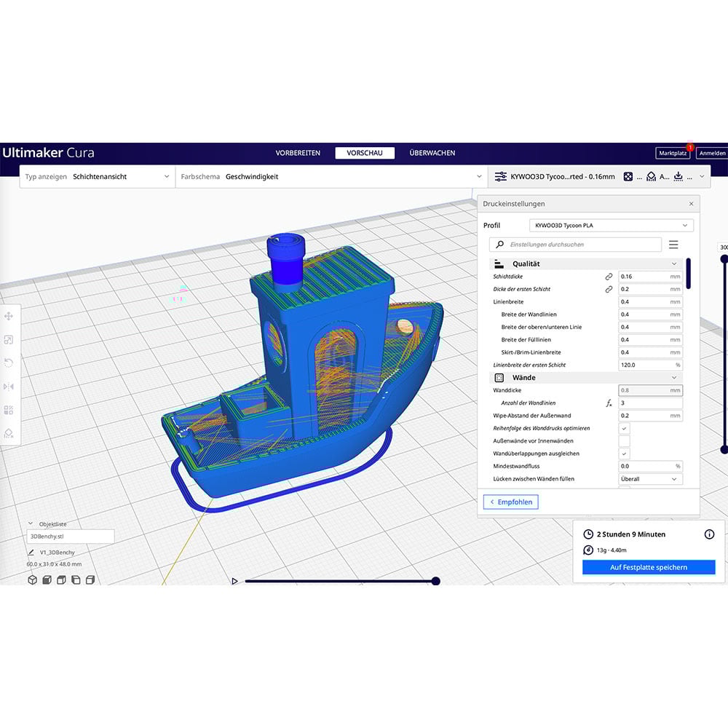Screen dimensions: 728x728
Task: Click the Wipe-Abstand der Außenwand field
Action: click(650, 416)
